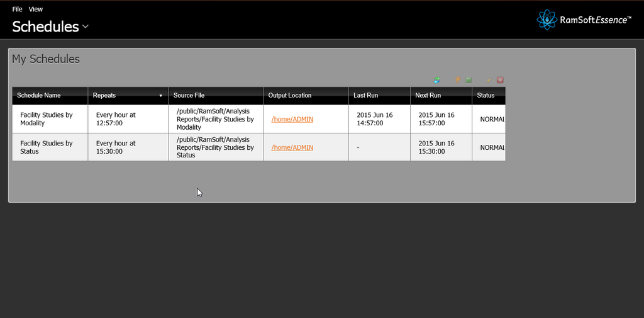Viewport: 644px width, 318px height.
Task: Click the Source File column header
Action: (x=189, y=96)
